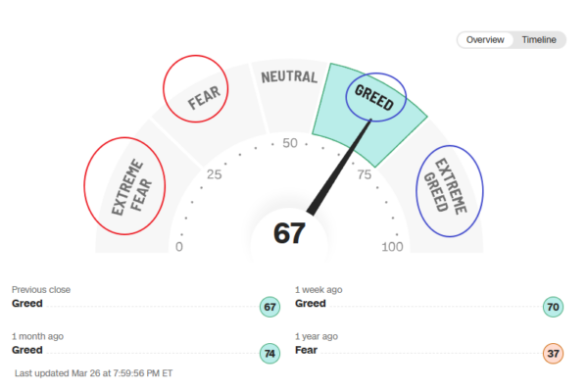Select the Overview tab
The height and width of the screenshot is (392, 588).
pyautogui.click(x=485, y=40)
